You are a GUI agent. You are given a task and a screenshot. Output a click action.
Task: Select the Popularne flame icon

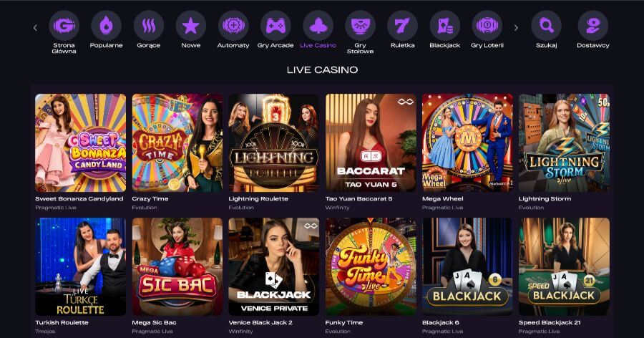click(x=106, y=26)
